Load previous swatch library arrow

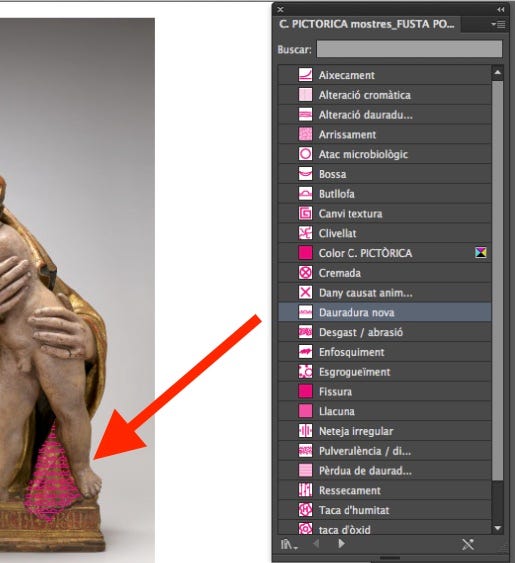[x=316, y=544]
